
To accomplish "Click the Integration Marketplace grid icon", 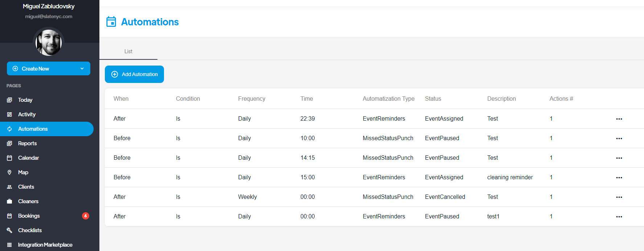I will click(x=9, y=245).
